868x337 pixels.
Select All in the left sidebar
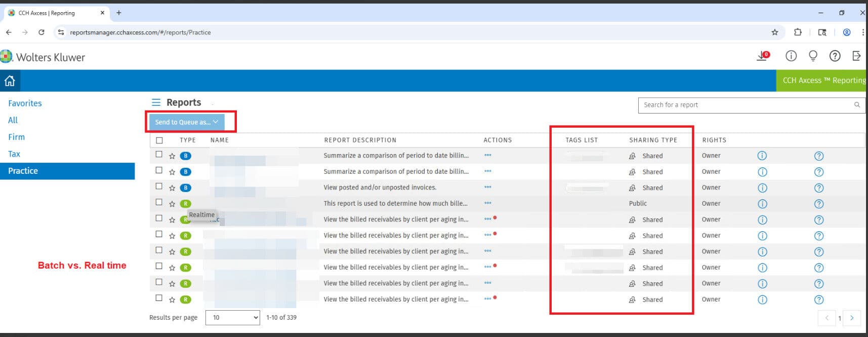click(x=13, y=120)
